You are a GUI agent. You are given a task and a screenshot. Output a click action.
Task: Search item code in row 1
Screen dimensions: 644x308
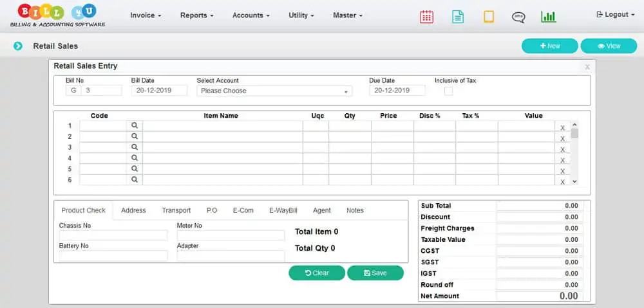point(135,125)
